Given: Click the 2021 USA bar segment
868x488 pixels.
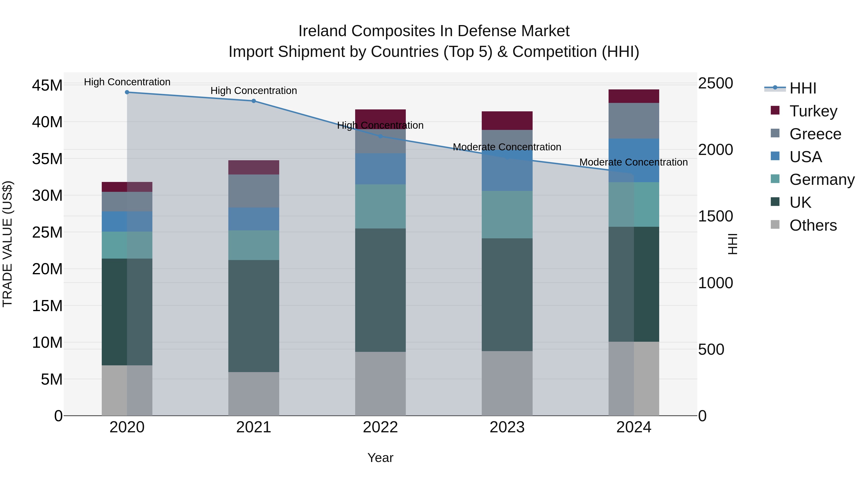Looking at the screenshot, I should [x=254, y=219].
